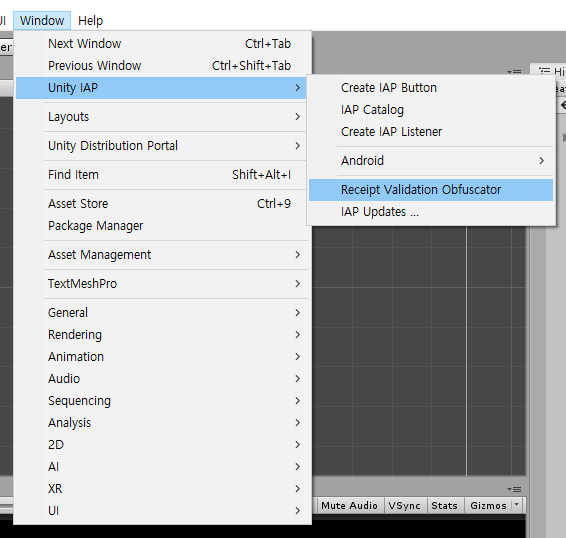Toggle VSync in game view

pyautogui.click(x=404, y=506)
